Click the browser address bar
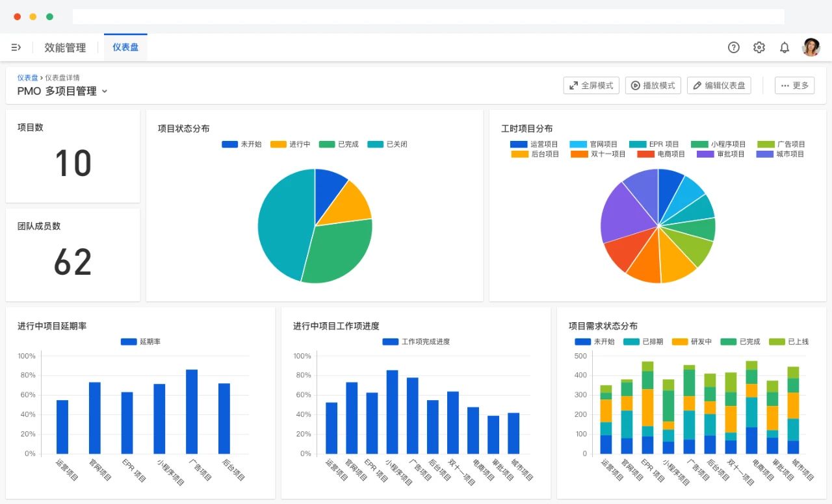The height and width of the screenshot is (504, 832). [x=428, y=17]
